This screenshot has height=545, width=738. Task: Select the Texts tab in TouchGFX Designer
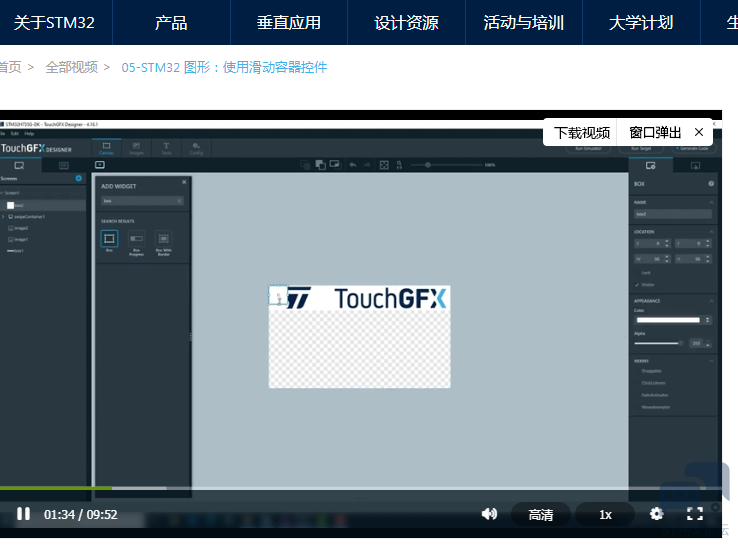166,148
